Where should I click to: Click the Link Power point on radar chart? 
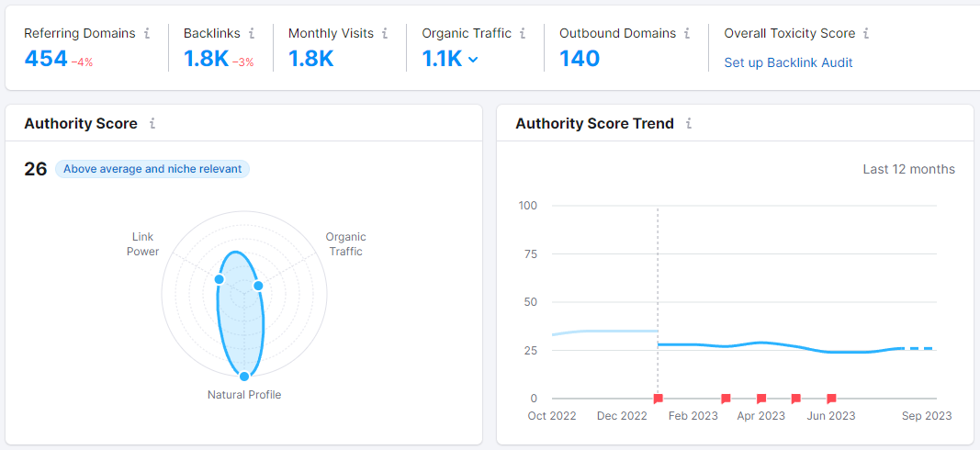(220, 279)
